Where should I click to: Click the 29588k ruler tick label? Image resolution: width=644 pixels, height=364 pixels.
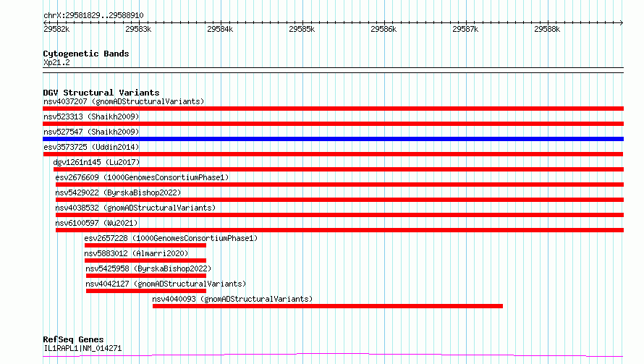tap(547, 29)
